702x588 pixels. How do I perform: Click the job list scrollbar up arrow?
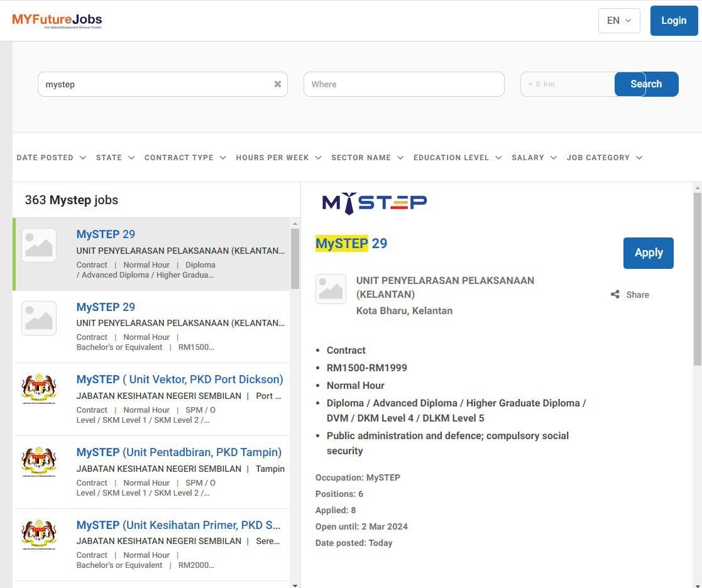(295, 224)
